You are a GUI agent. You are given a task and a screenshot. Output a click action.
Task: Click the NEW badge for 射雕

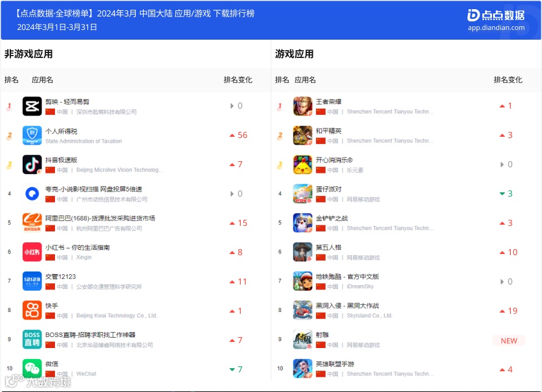tap(509, 341)
